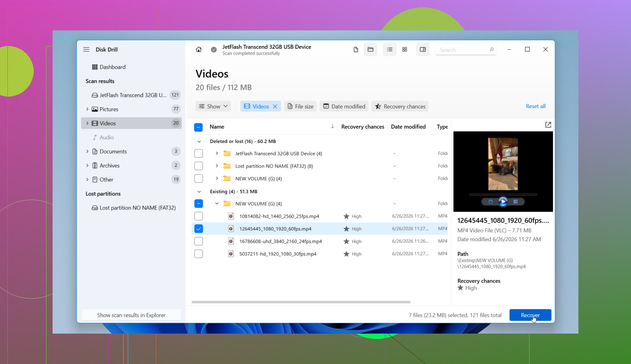Viewport: 631px width, 364px height.
Task: Switch to list view icon
Action: coord(389,50)
